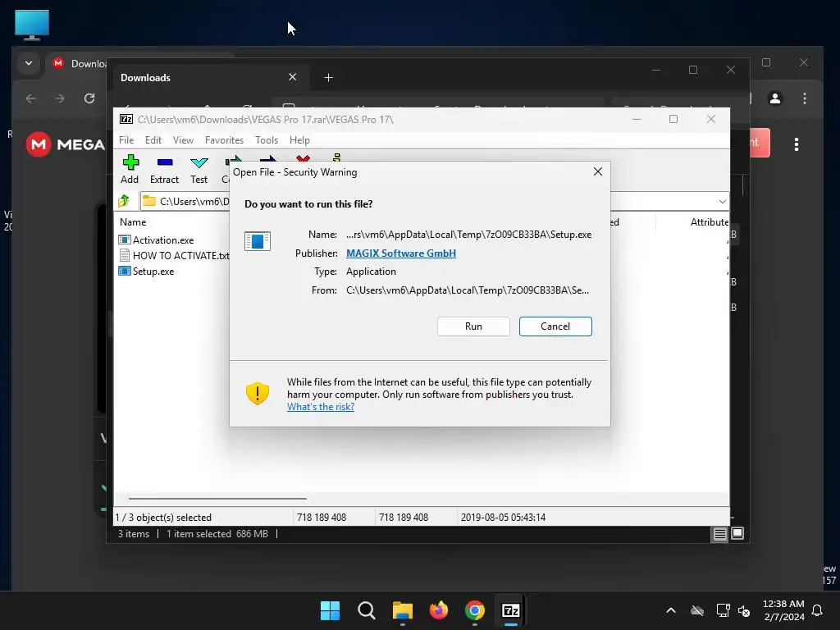
Task: Open the Help menu in 7-Zip
Action: [x=299, y=139]
